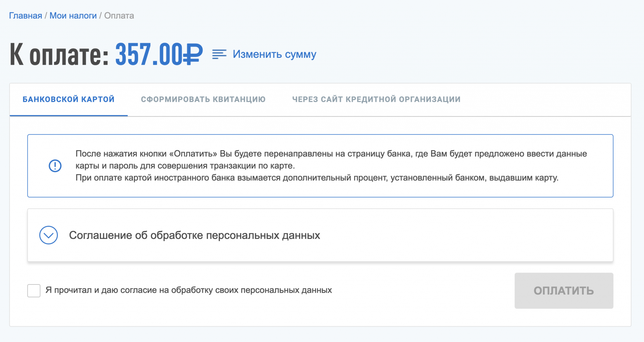
Task: Click the notice text about redirect to bank page
Action: pos(331,166)
